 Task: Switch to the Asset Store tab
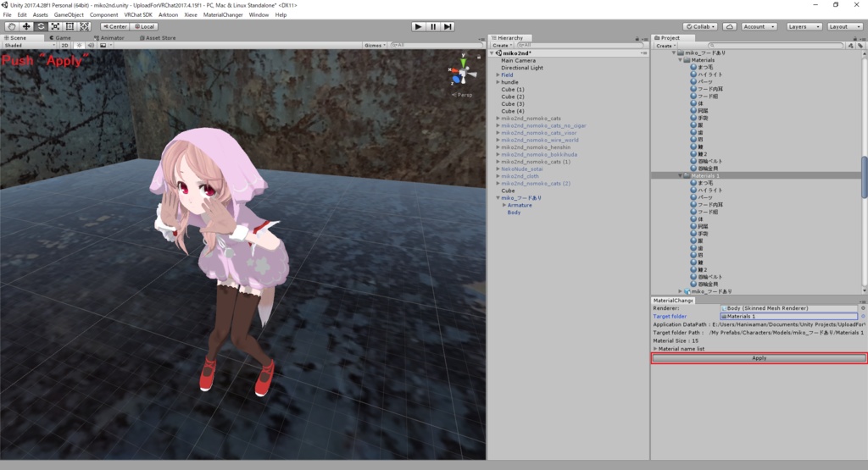pyautogui.click(x=158, y=38)
